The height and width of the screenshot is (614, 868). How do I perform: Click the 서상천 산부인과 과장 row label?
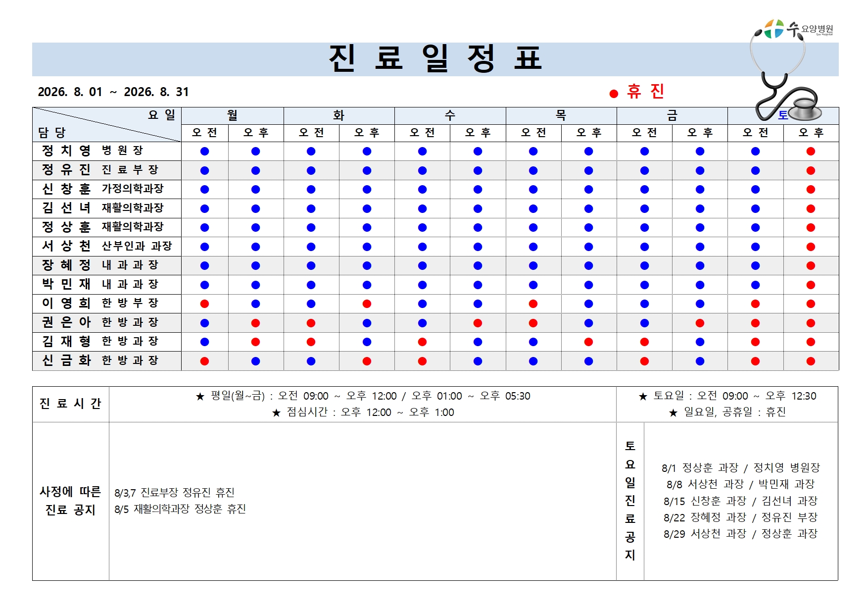pos(107,246)
